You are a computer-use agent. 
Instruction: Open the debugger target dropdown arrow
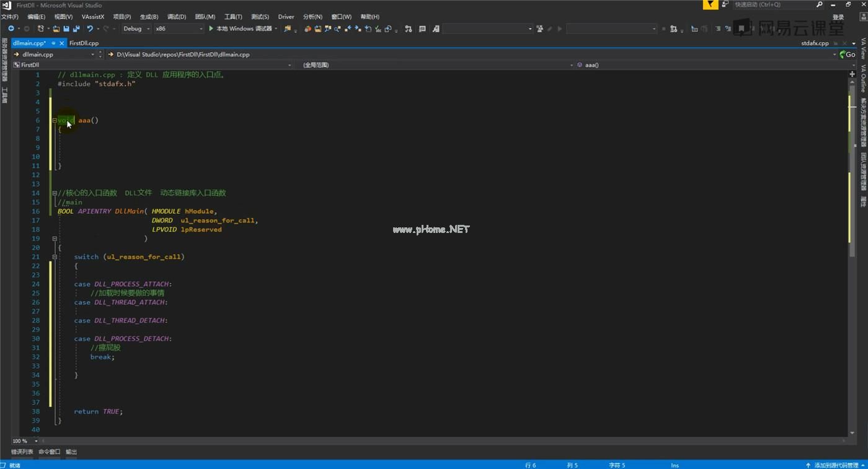click(276, 28)
